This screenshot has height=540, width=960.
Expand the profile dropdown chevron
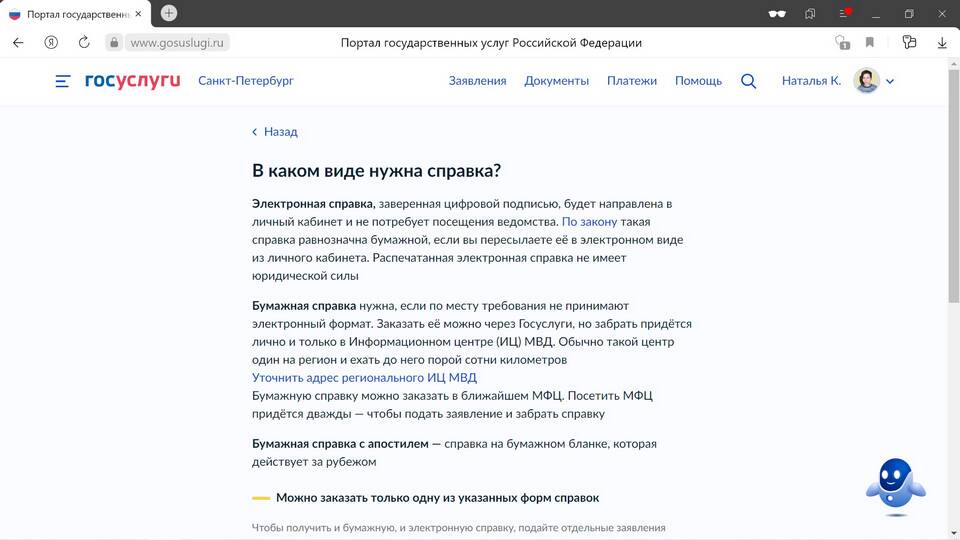(890, 81)
